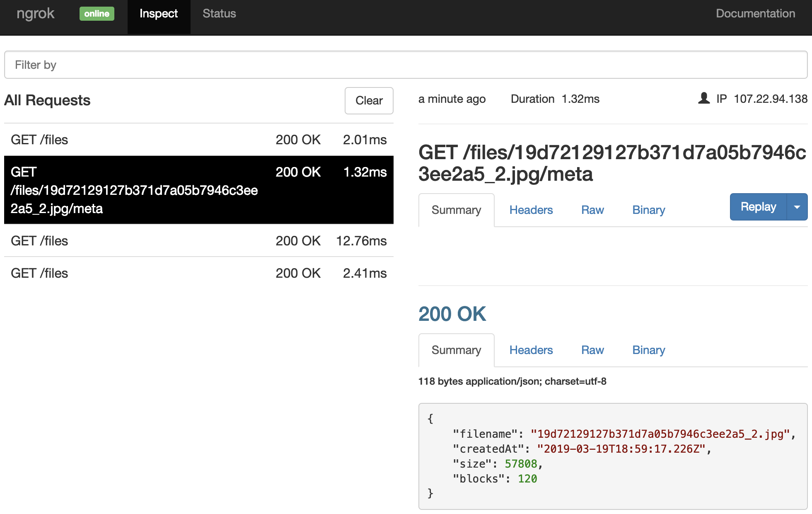This screenshot has width=812, height=514.
Task: Open the Replay dropdown arrow
Action: click(797, 207)
